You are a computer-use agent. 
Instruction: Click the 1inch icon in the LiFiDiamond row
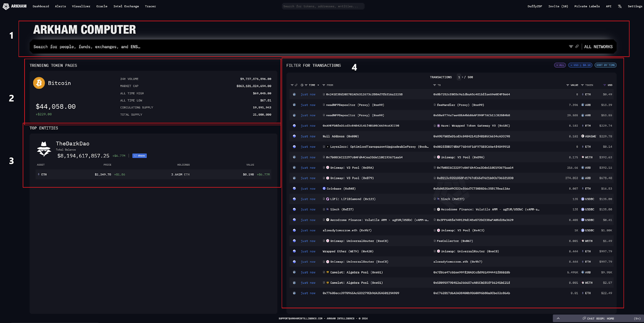438,199
